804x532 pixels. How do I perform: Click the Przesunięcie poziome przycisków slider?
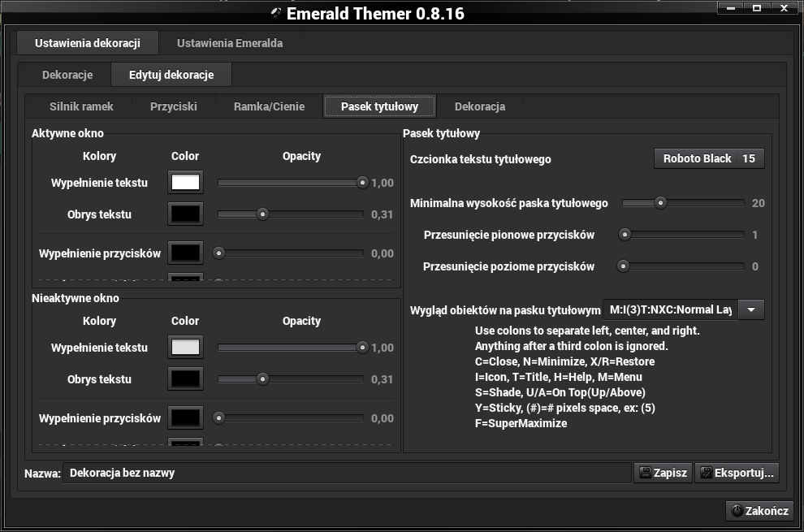coord(681,266)
